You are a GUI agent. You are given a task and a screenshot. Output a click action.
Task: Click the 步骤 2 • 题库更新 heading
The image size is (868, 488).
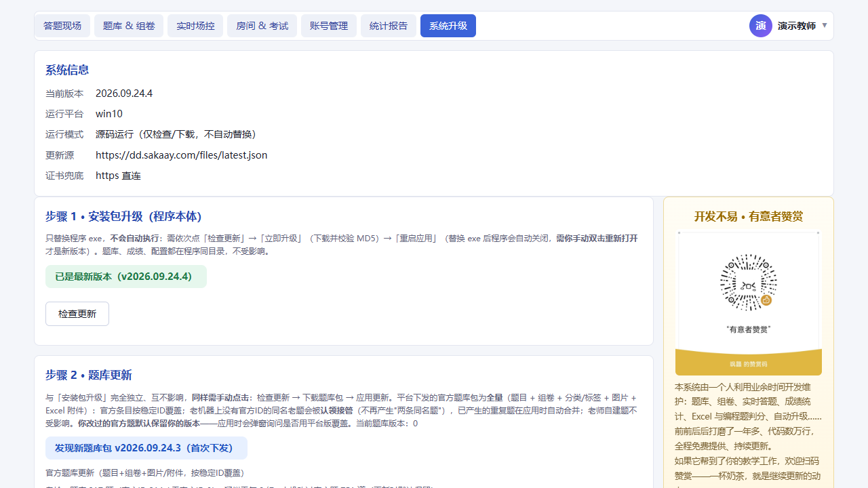click(x=89, y=375)
